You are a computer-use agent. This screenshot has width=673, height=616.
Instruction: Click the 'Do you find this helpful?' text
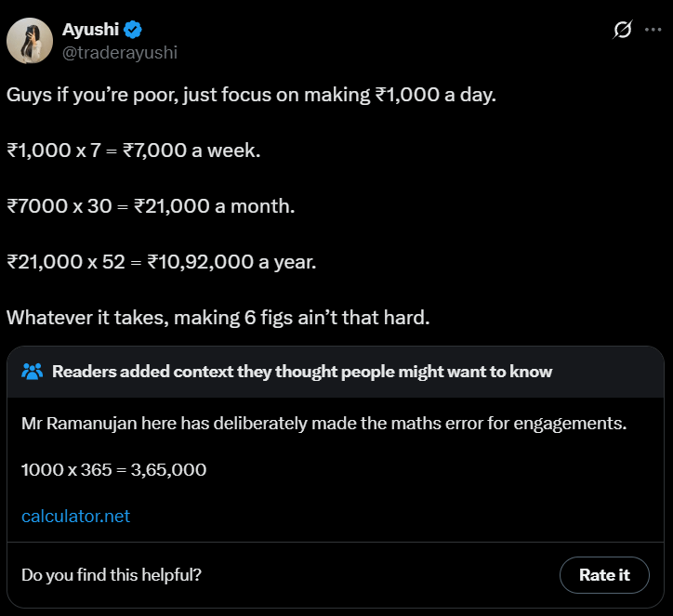(111, 575)
